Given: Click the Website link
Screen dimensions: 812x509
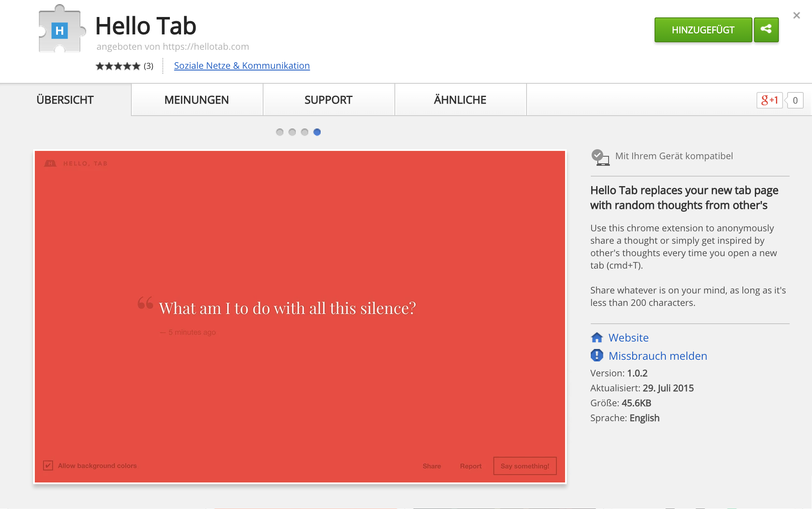Looking at the screenshot, I should 628,337.
